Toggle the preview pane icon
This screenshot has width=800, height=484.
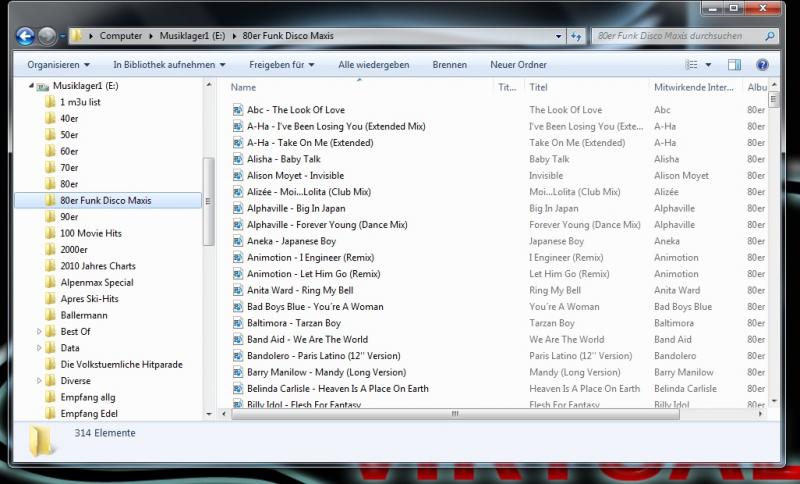coord(734,65)
